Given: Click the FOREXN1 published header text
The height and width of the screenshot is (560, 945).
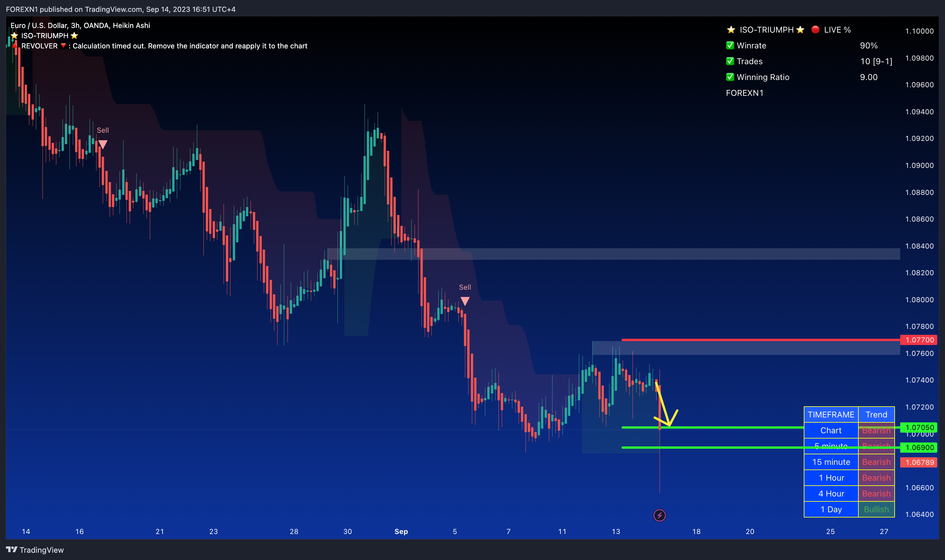Looking at the screenshot, I should (121, 9).
